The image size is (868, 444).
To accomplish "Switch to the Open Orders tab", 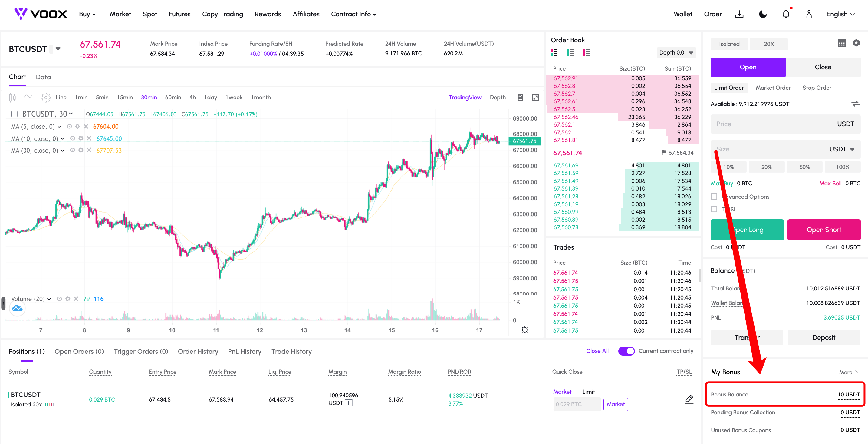I will tap(79, 351).
